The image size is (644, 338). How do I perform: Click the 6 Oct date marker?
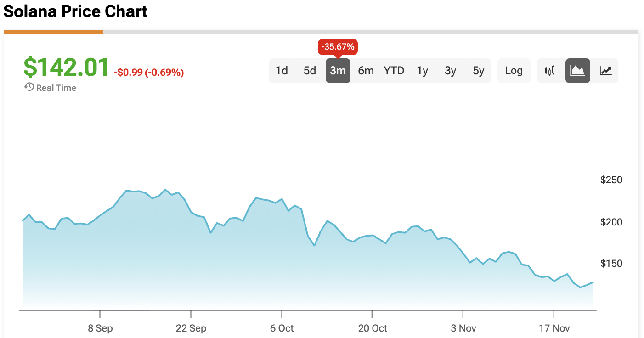point(282,328)
